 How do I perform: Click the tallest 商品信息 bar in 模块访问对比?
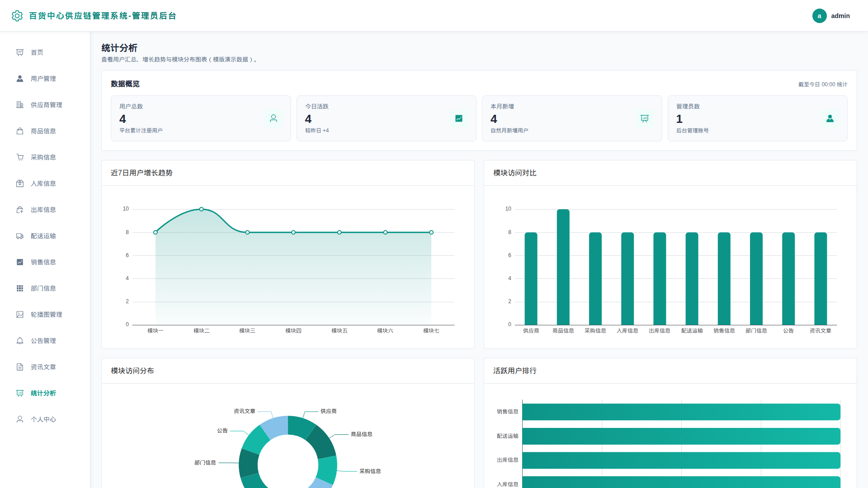coord(563,267)
